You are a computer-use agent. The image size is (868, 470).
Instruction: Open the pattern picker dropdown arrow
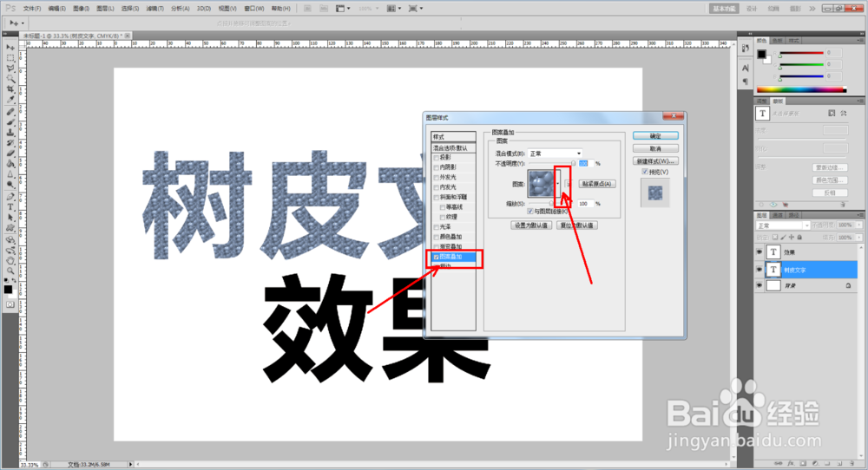(x=557, y=184)
